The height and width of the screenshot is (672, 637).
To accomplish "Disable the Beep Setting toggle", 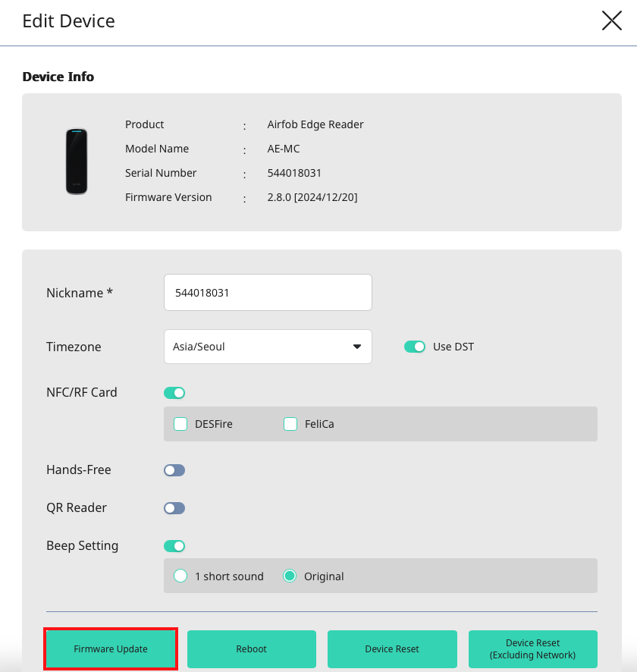I will [174, 546].
